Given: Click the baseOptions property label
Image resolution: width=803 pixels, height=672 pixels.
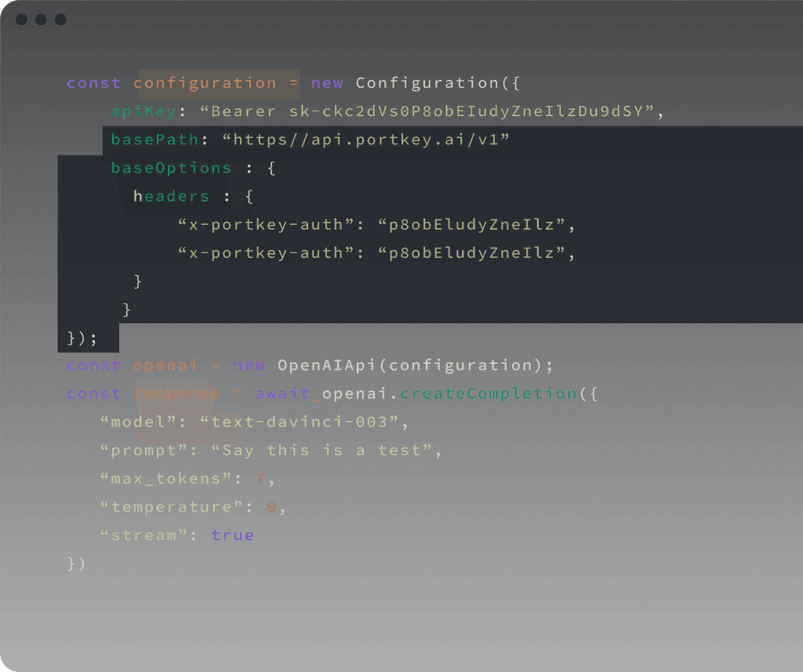Looking at the screenshot, I should tap(169, 168).
